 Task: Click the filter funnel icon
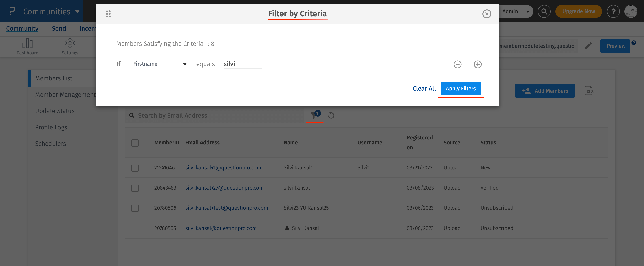pyautogui.click(x=313, y=115)
